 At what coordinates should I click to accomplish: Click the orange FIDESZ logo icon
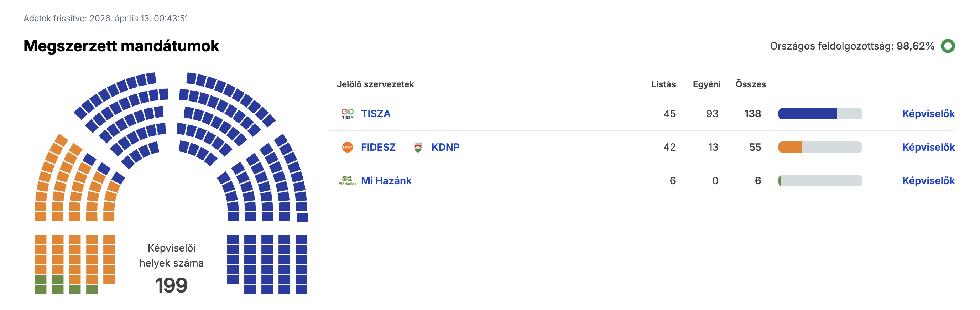pyautogui.click(x=347, y=147)
